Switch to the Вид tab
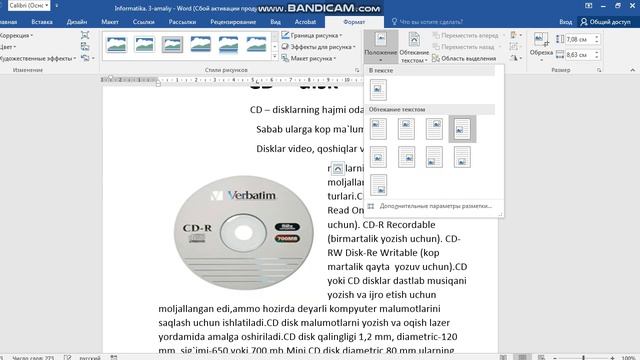 click(x=275, y=22)
